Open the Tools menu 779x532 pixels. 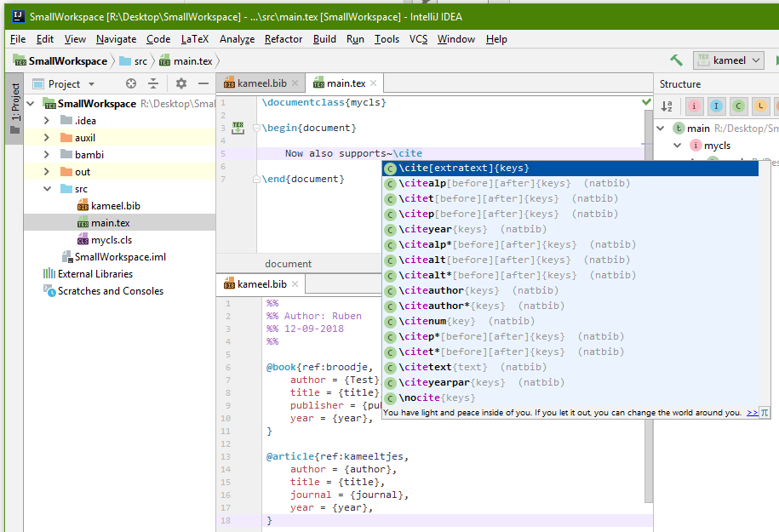pos(387,39)
